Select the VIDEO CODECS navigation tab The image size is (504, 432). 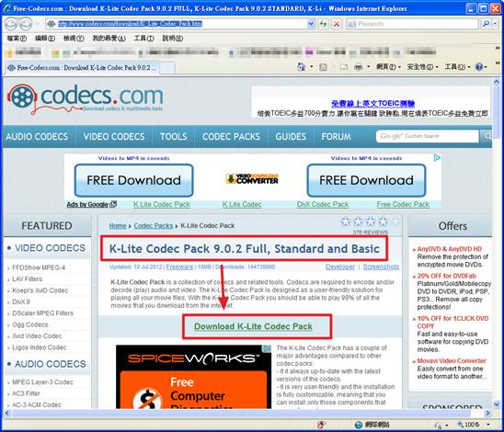pyautogui.click(x=114, y=137)
